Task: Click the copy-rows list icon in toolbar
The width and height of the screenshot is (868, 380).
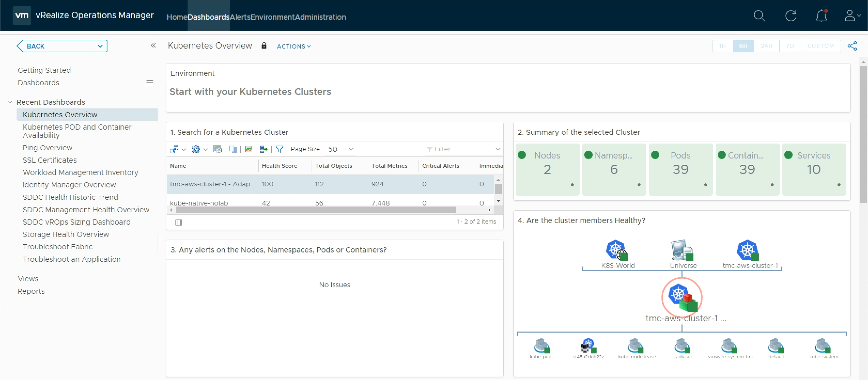Action: 233,149
